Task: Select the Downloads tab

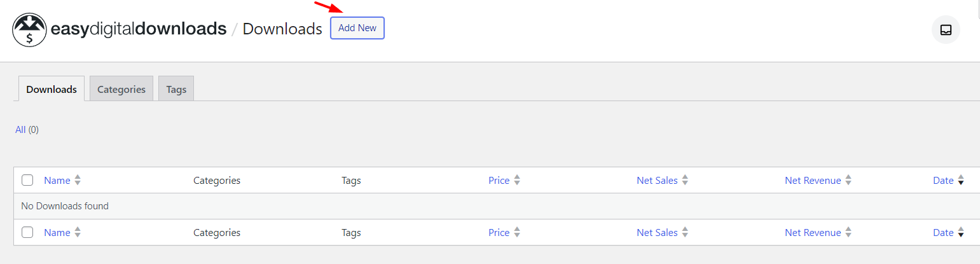Action: [52, 89]
